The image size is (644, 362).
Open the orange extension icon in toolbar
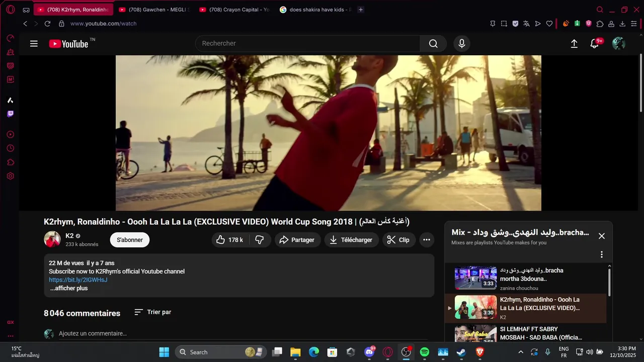pyautogui.click(x=566, y=24)
